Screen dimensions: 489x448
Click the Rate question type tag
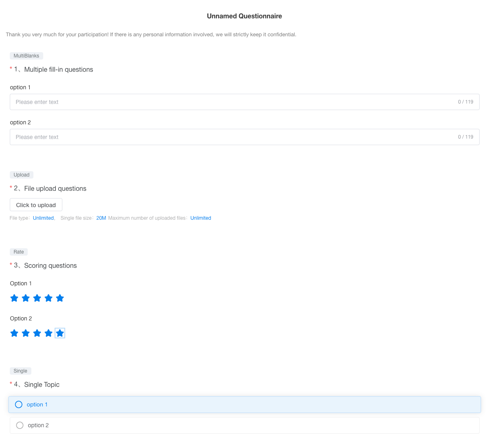point(19,252)
